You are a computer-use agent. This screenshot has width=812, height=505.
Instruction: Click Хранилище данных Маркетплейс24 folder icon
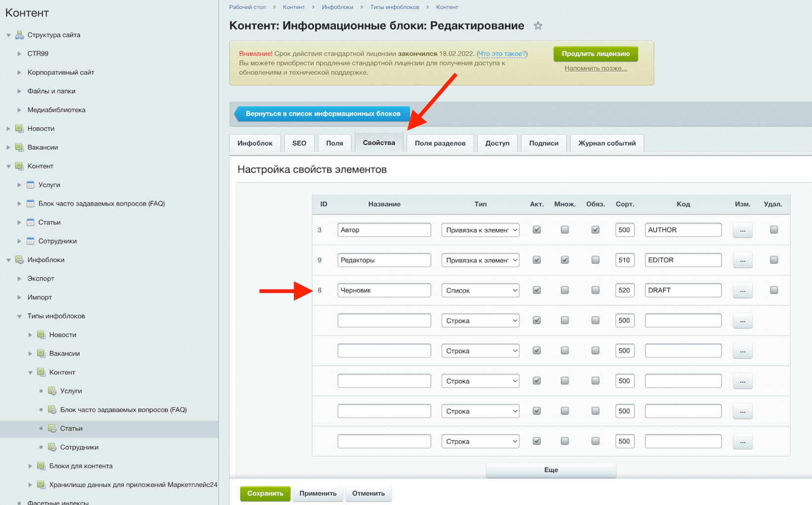(x=41, y=485)
